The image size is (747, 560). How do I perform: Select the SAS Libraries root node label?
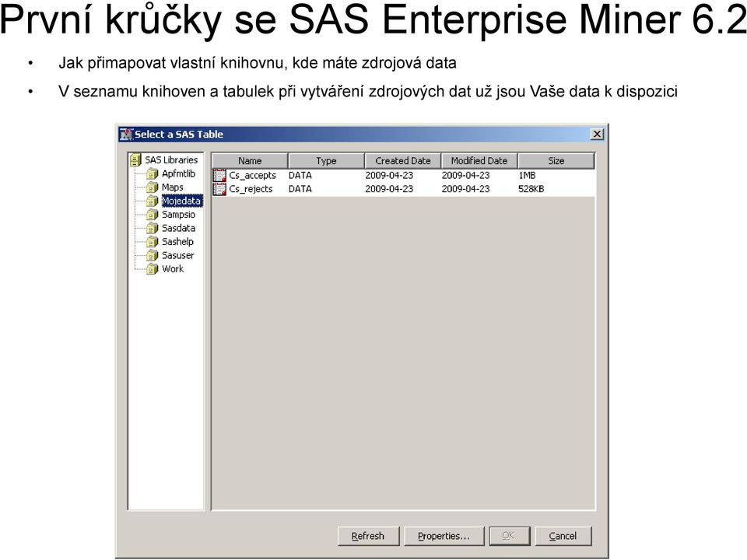pos(171,160)
